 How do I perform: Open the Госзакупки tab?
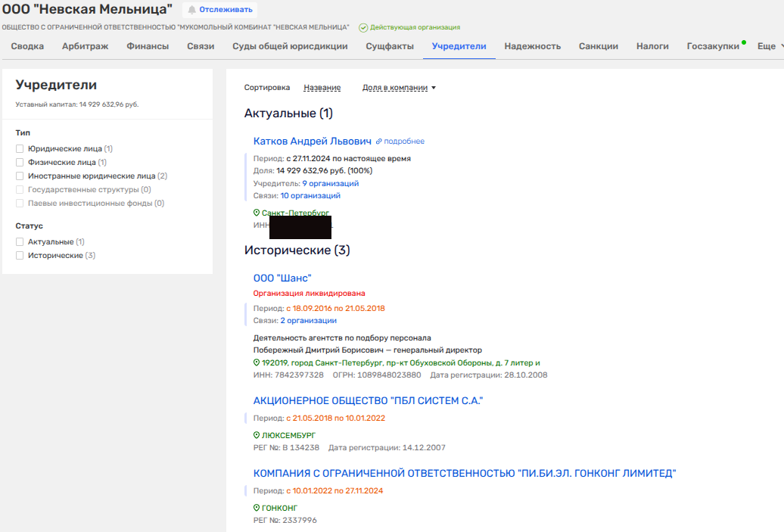tap(713, 46)
